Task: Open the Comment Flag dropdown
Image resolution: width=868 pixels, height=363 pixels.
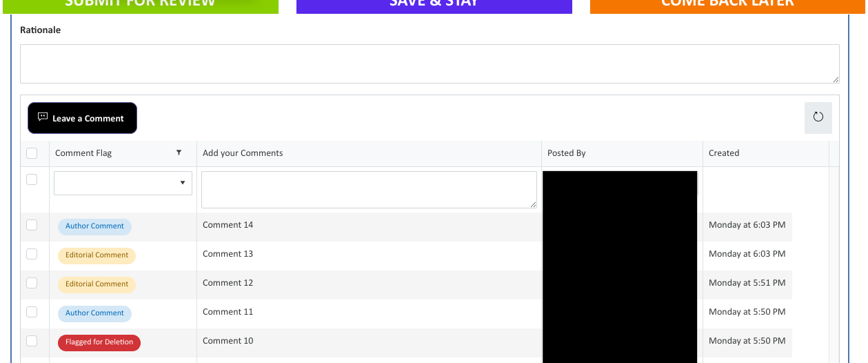Action: 123,183
